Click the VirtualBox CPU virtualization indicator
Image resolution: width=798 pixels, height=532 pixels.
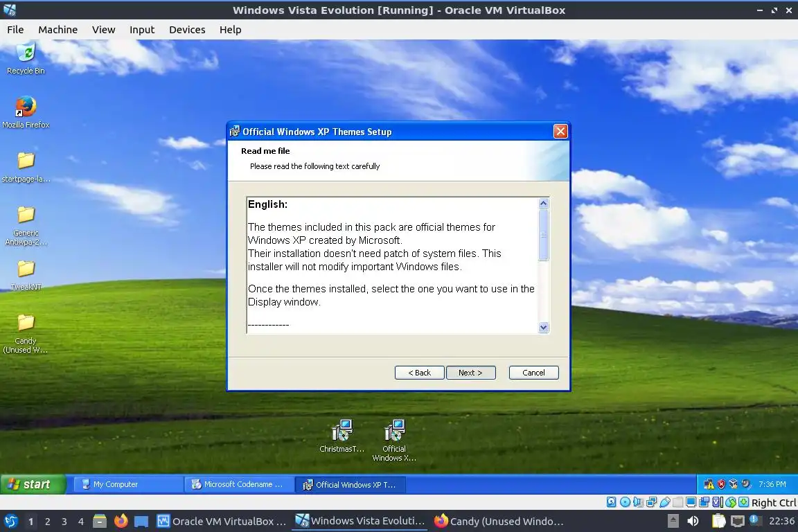[x=718, y=502]
